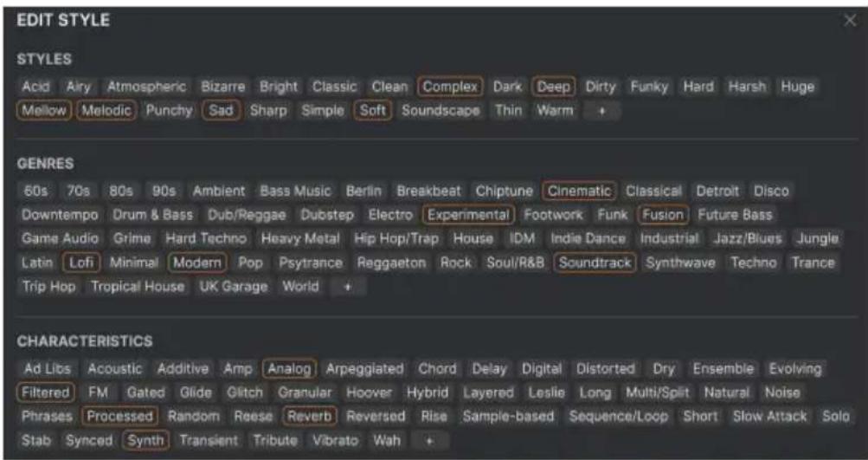Screen dimensions: 868x460
Task: Pick the Dark style tag
Action: (507, 87)
